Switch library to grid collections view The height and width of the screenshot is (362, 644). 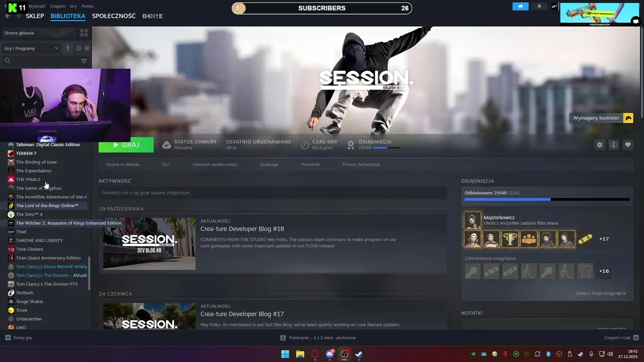point(84,33)
